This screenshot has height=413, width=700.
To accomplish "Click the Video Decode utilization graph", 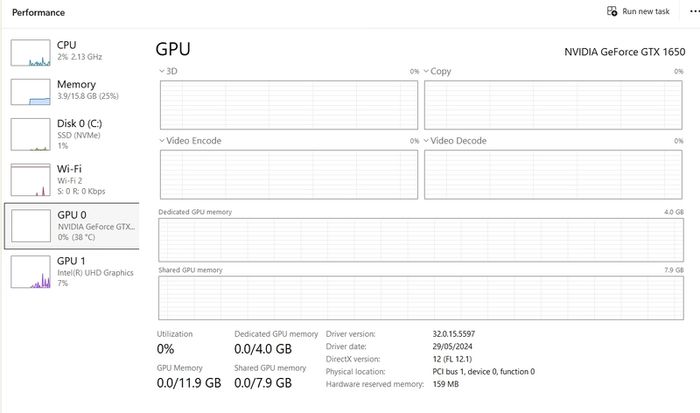I will tap(553, 175).
